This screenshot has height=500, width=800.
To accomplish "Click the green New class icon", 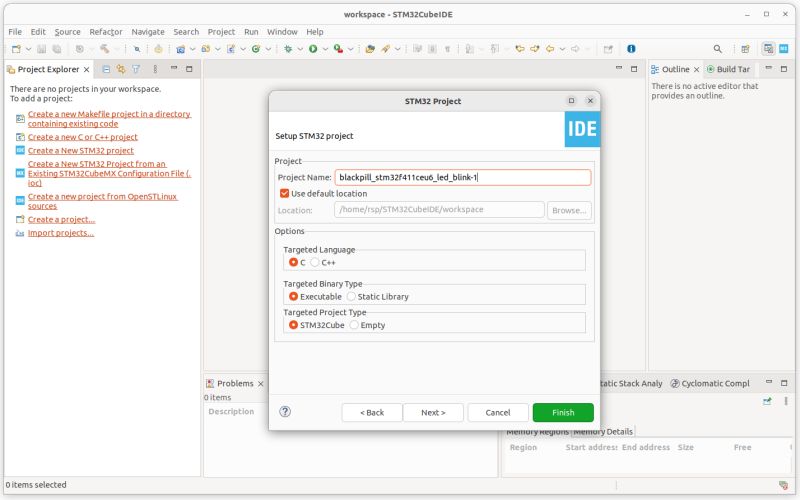I will click(256, 49).
